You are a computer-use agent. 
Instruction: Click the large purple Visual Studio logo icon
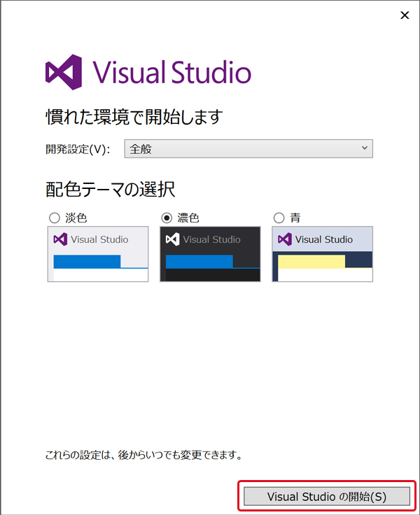[x=64, y=72]
